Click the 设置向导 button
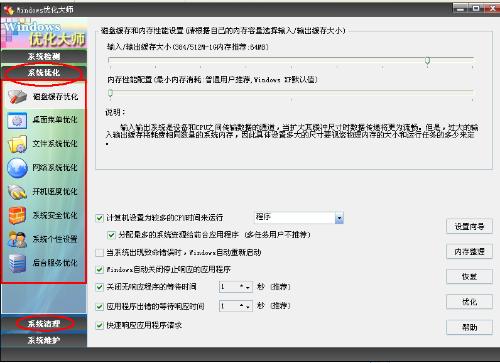 [x=469, y=227]
